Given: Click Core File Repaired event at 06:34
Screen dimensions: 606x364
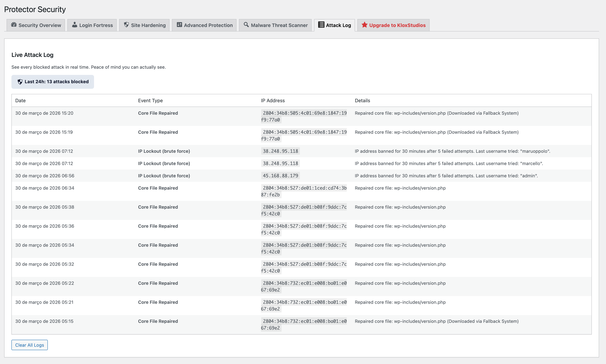Looking at the screenshot, I should tap(158, 188).
